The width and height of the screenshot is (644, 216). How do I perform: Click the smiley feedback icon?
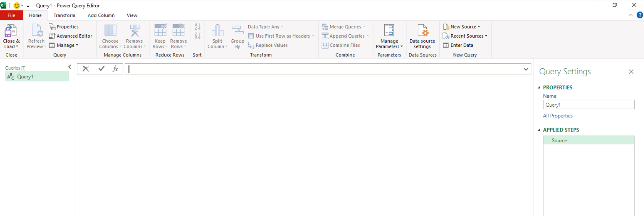pos(17,5)
